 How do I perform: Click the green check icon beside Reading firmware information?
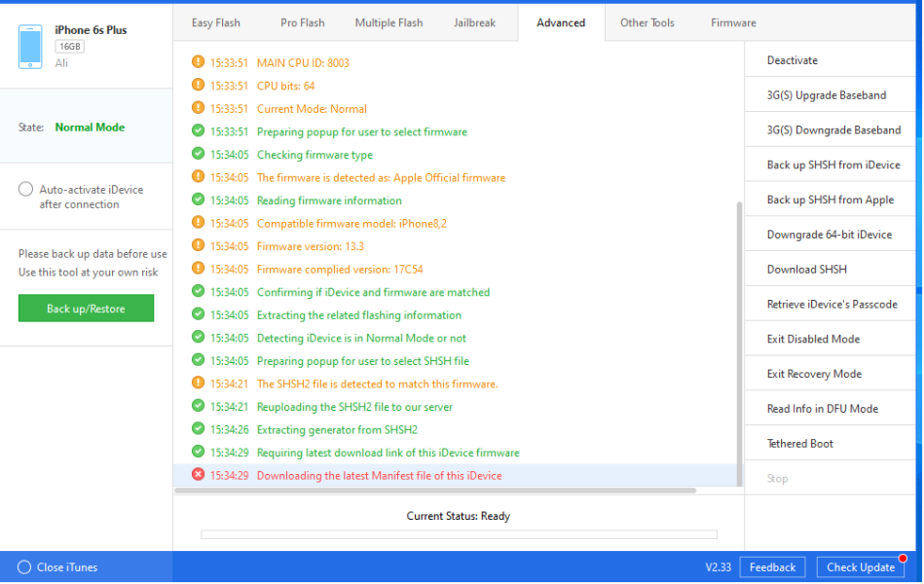point(199,201)
